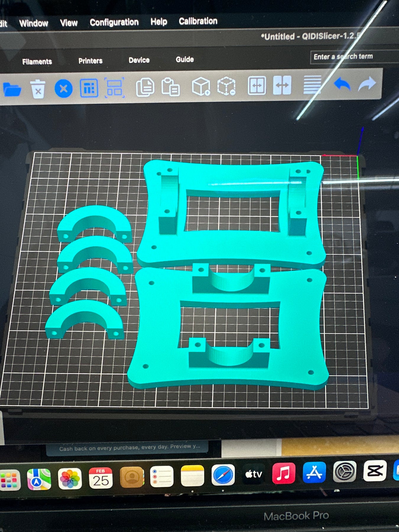
Task: Click the Copy icon in toolbar
Action: (x=145, y=87)
